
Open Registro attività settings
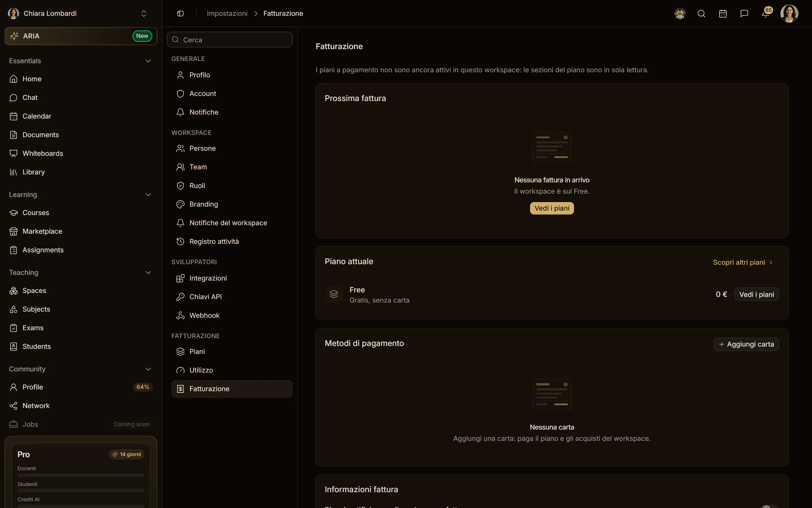pos(232,242)
